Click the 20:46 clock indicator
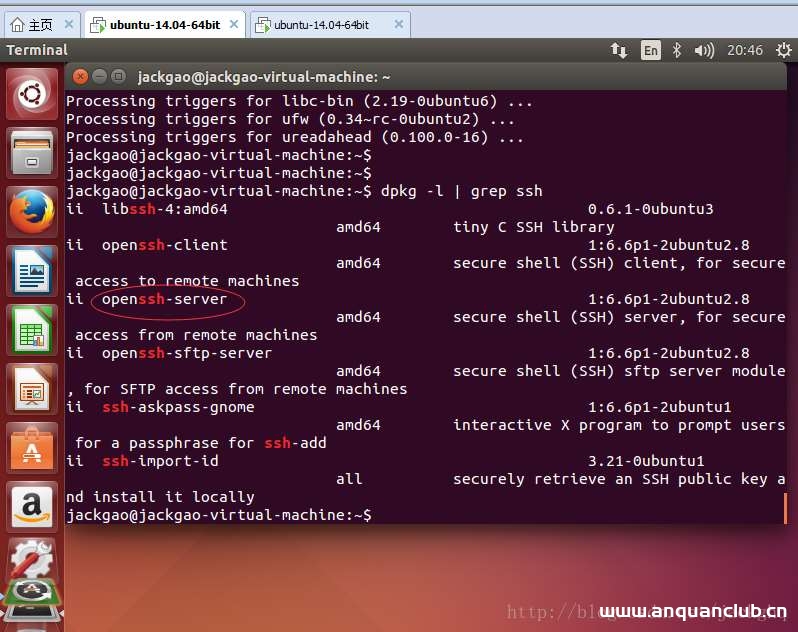798x632 pixels. pyautogui.click(x=745, y=50)
